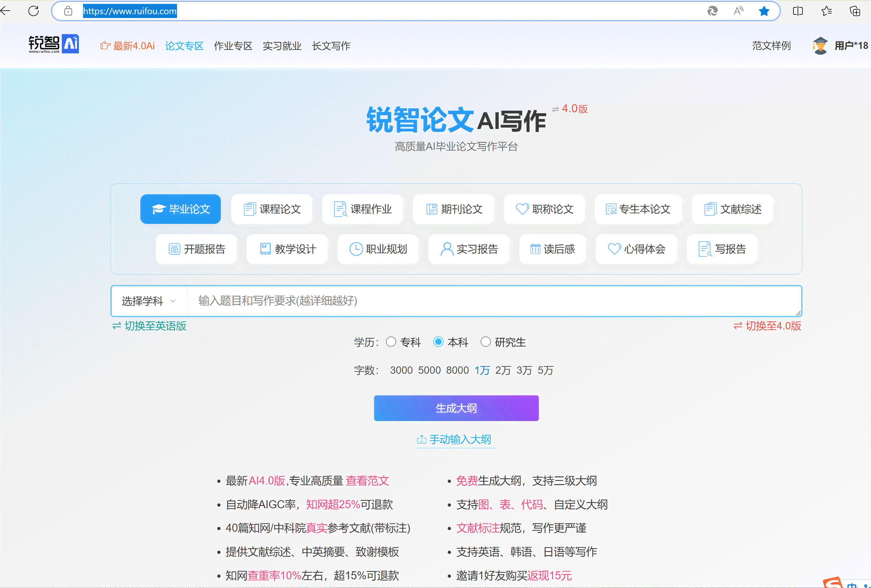Open 长文写作 nav item
Viewport: 871px width, 588px height.
(331, 46)
